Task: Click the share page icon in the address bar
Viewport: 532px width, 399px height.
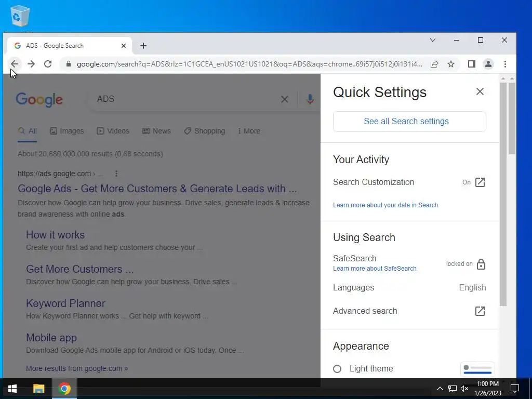Action: (x=434, y=64)
